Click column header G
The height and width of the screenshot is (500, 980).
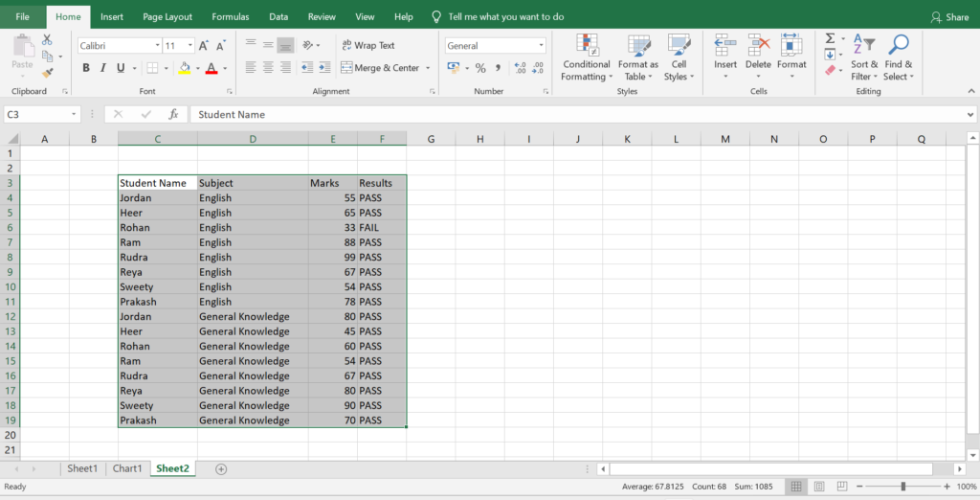click(x=432, y=139)
